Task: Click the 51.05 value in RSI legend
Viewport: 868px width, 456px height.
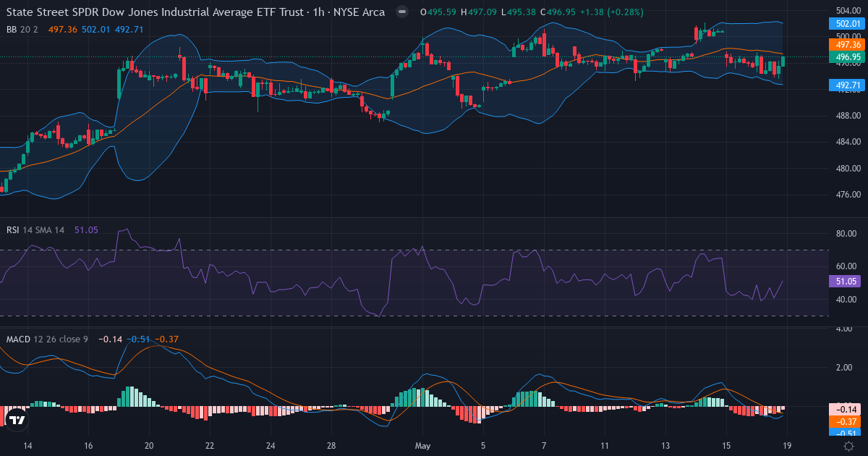Action: (86, 229)
